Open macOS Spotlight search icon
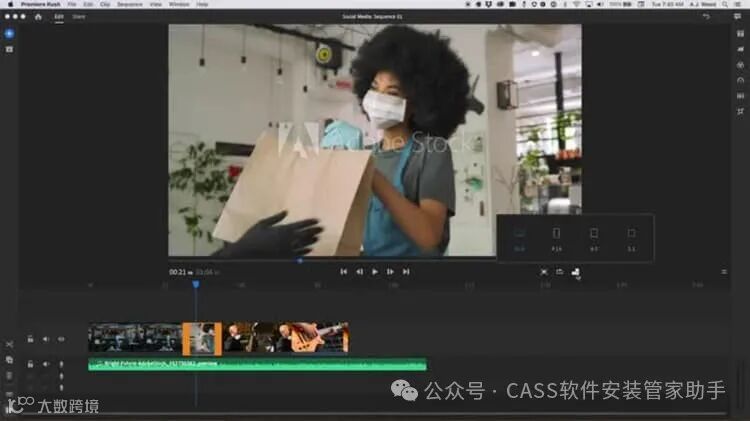Screen dimensions: 750x421 (725, 4)
